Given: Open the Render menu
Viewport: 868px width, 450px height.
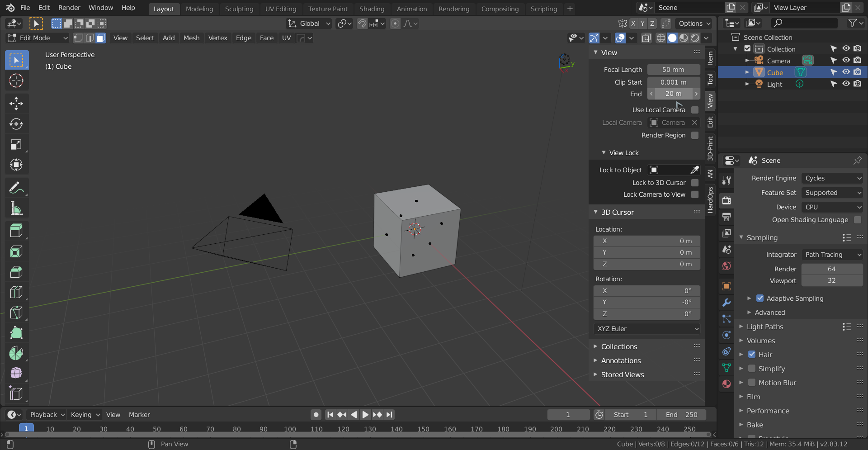Looking at the screenshot, I should point(69,8).
